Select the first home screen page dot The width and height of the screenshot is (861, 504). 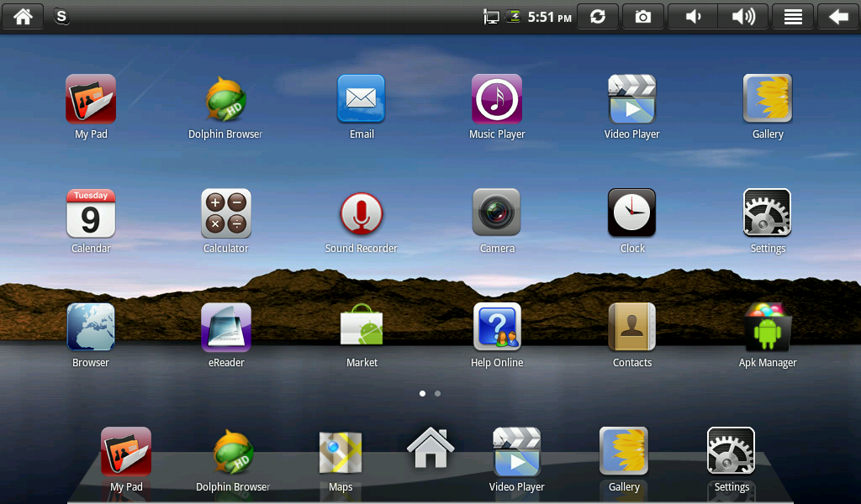pyautogui.click(x=422, y=393)
